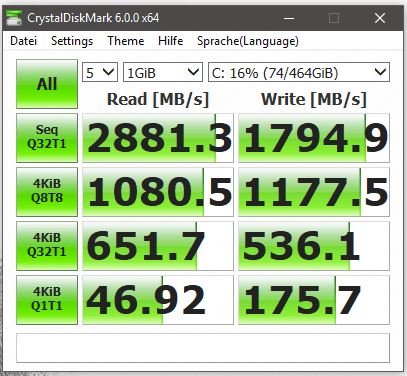
Task: Close the CrystalDiskMark window
Action: click(380, 18)
